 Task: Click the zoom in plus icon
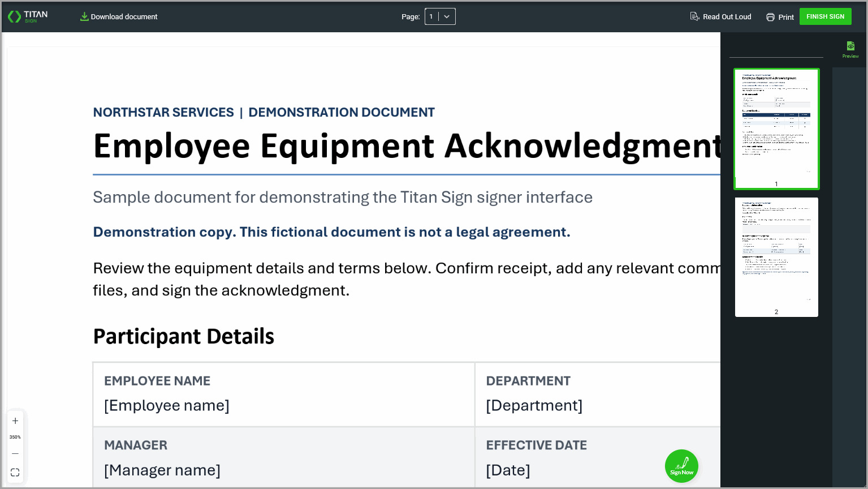click(x=15, y=421)
